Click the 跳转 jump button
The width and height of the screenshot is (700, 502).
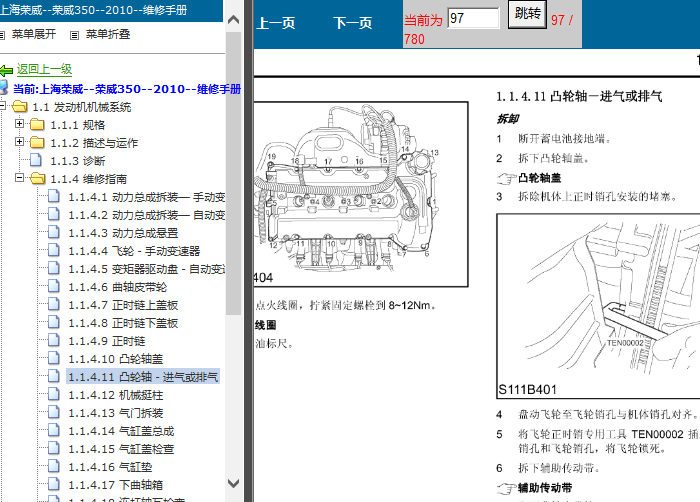(x=527, y=14)
